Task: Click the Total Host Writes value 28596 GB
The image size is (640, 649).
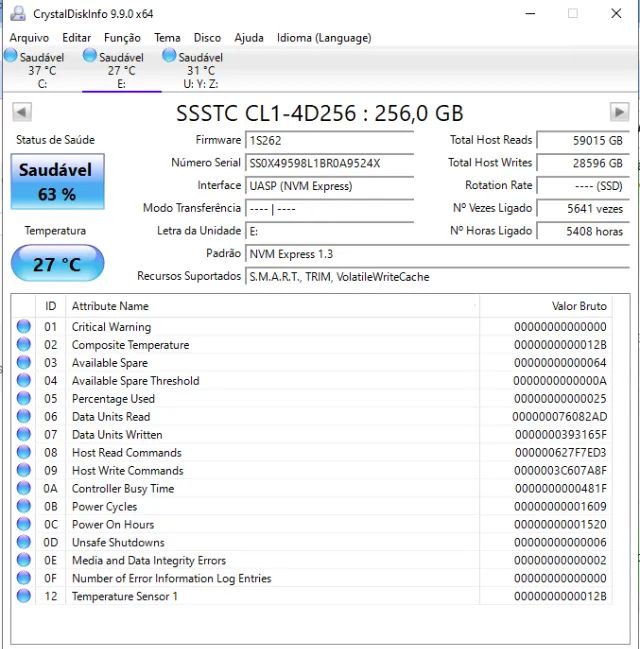Action: coord(583,163)
